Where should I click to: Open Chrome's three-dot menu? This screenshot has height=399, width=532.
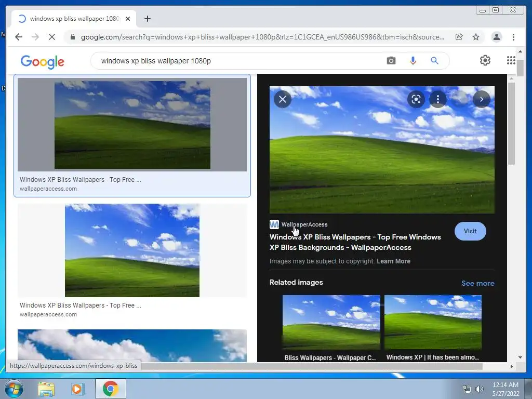[513, 37]
